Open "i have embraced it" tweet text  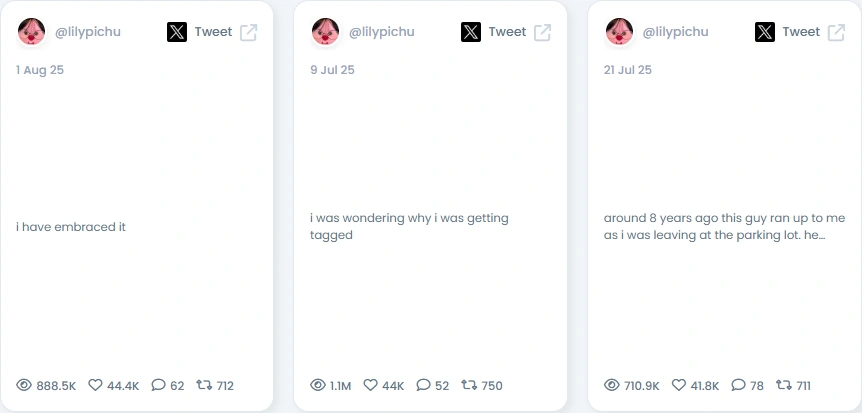click(x=71, y=227)
